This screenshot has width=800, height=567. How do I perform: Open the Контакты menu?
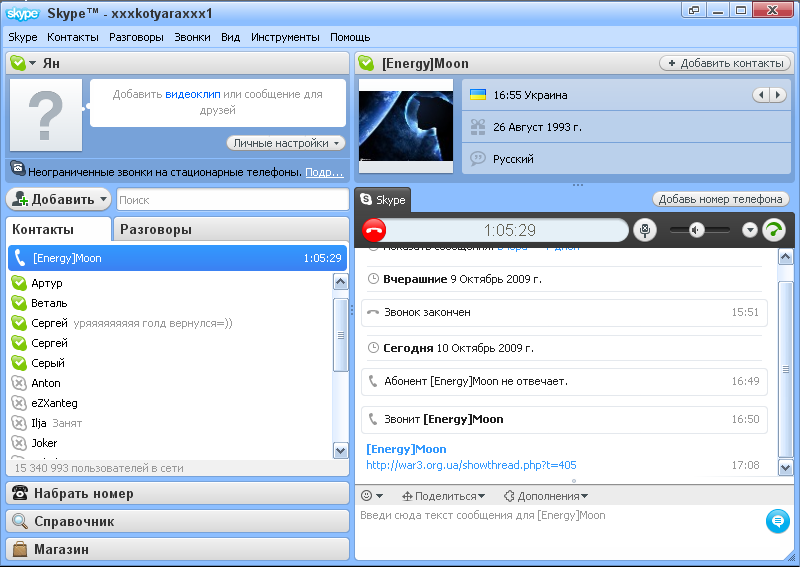point(72,37)
